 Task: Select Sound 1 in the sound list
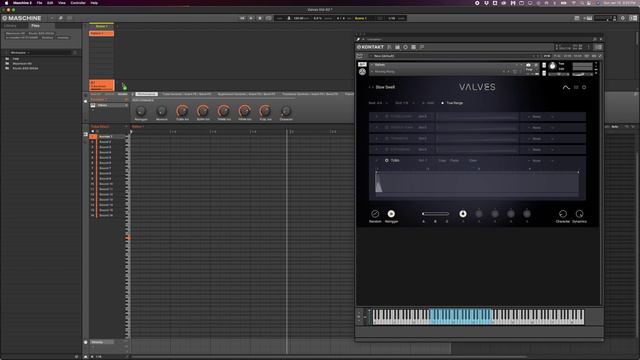107,136
